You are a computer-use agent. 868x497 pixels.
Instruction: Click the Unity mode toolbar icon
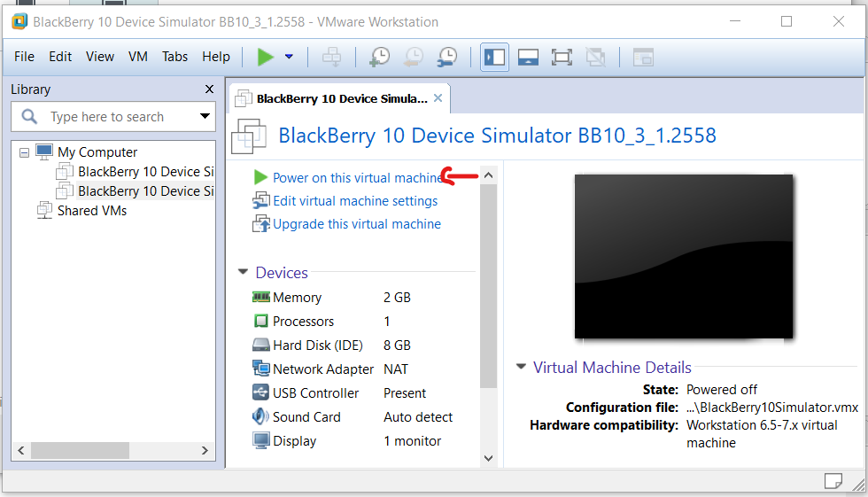(595, 57)
